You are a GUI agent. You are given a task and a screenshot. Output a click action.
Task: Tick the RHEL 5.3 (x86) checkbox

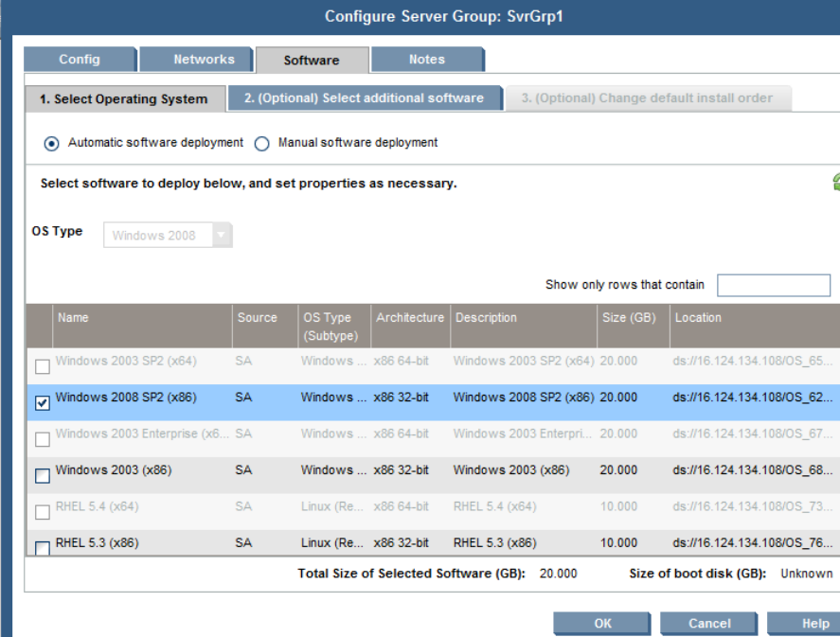pos(43,548)
